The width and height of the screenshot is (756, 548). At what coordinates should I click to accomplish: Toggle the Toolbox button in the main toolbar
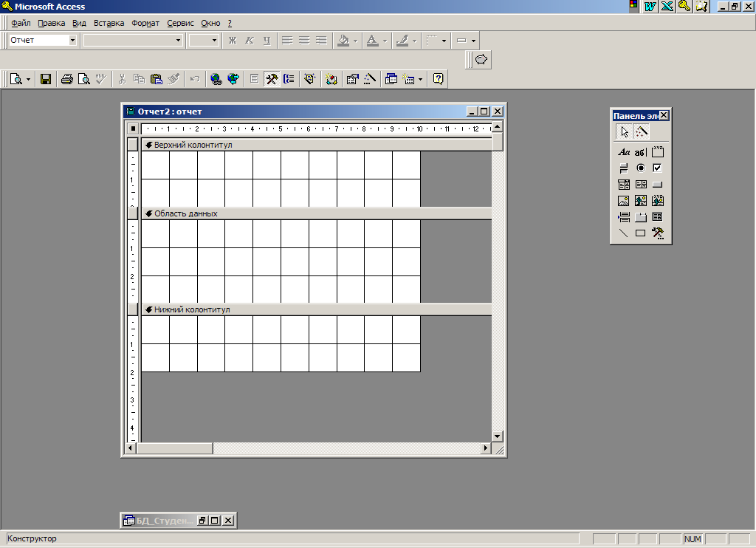tap(272, 79)
